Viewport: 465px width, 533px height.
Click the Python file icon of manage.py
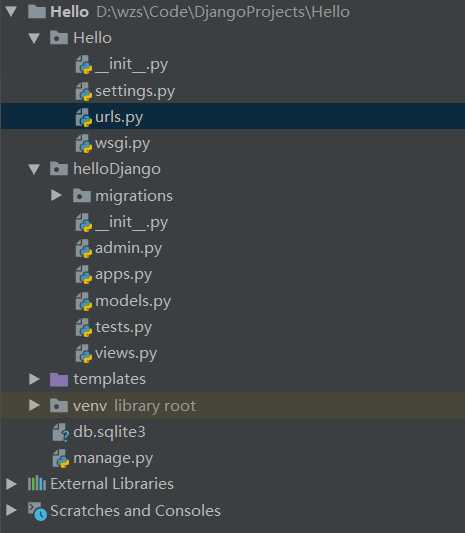tap(61, 459)
